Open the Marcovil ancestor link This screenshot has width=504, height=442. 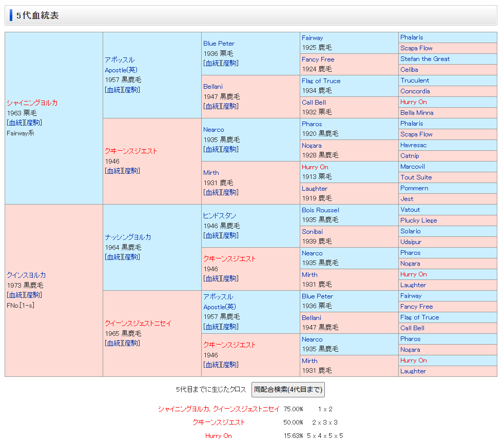[x=413, y=167]
